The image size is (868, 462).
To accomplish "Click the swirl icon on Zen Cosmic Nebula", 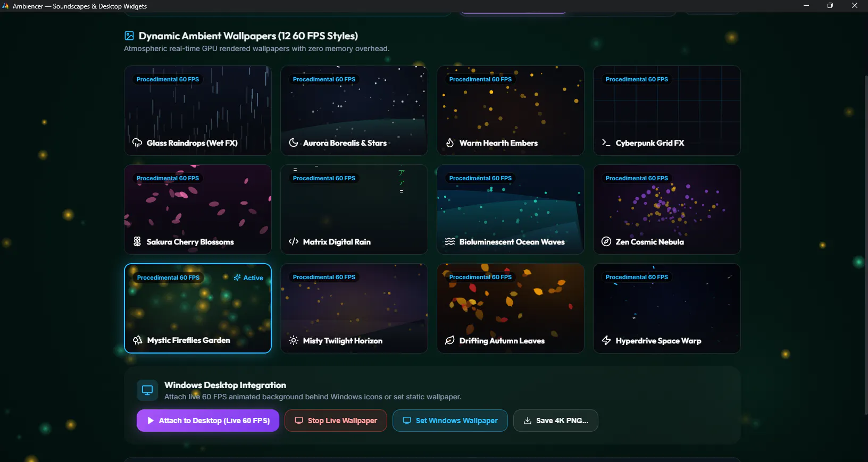I will [x=606, y=242].
